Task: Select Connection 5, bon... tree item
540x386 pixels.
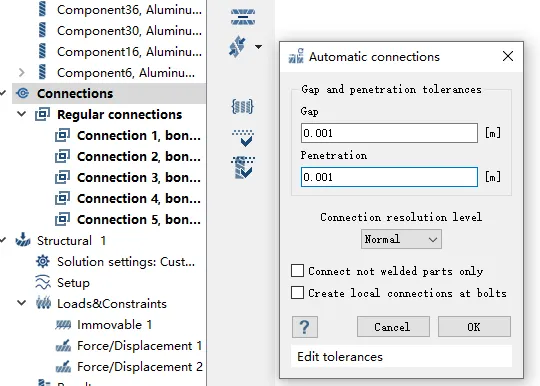Action: point(138,220)
